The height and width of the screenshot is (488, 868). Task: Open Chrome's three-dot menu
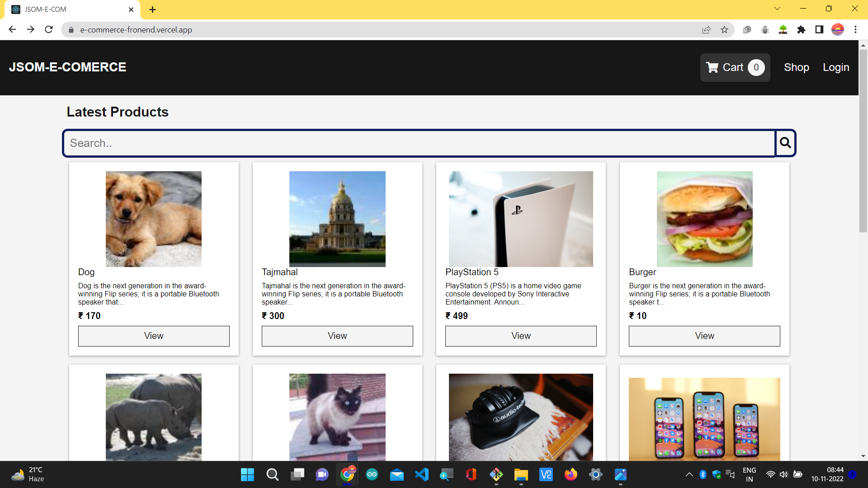(855, 29)
